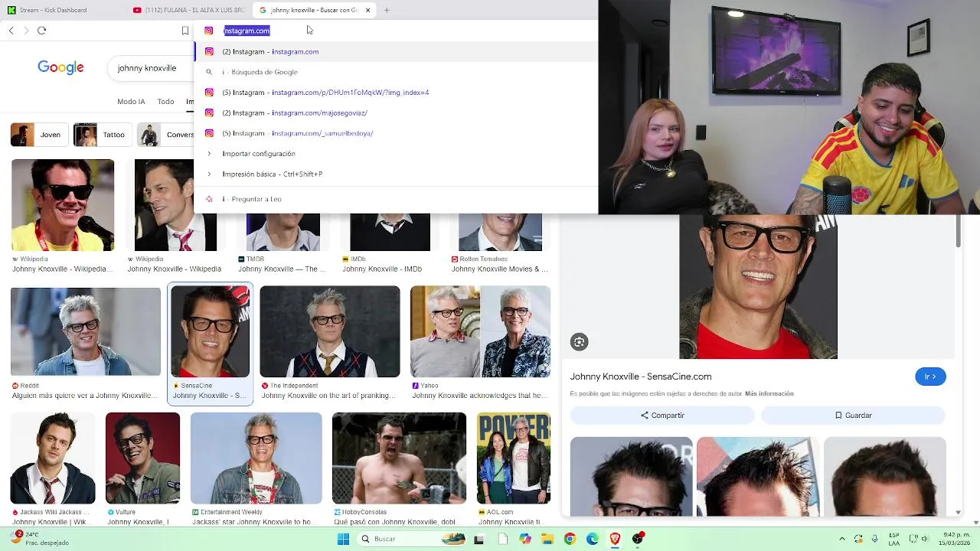The image size is (980, 551).
Task: Open the HobbyConsolas image result
Action: pyautogui.click(x=399, y=458)
